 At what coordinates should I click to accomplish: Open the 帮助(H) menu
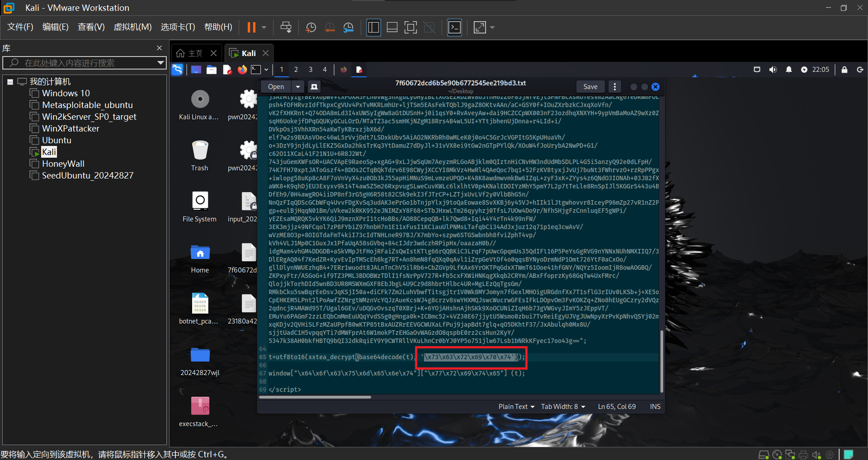click(x=218, y=27)
